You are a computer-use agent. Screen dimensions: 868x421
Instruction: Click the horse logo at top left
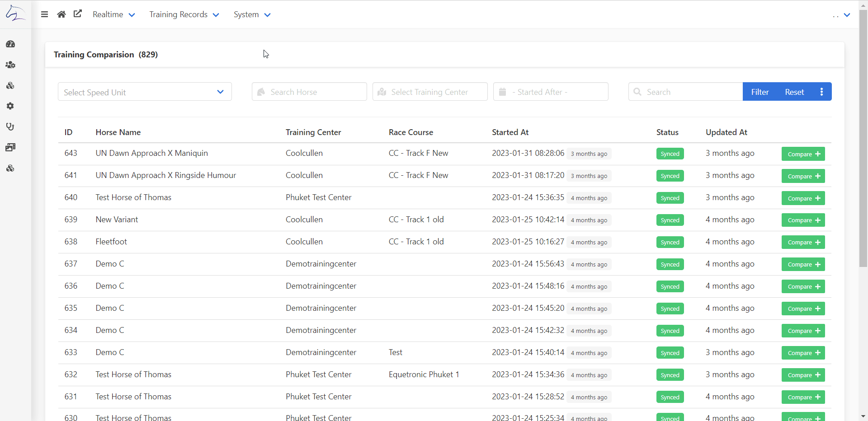tap(15, 13)
